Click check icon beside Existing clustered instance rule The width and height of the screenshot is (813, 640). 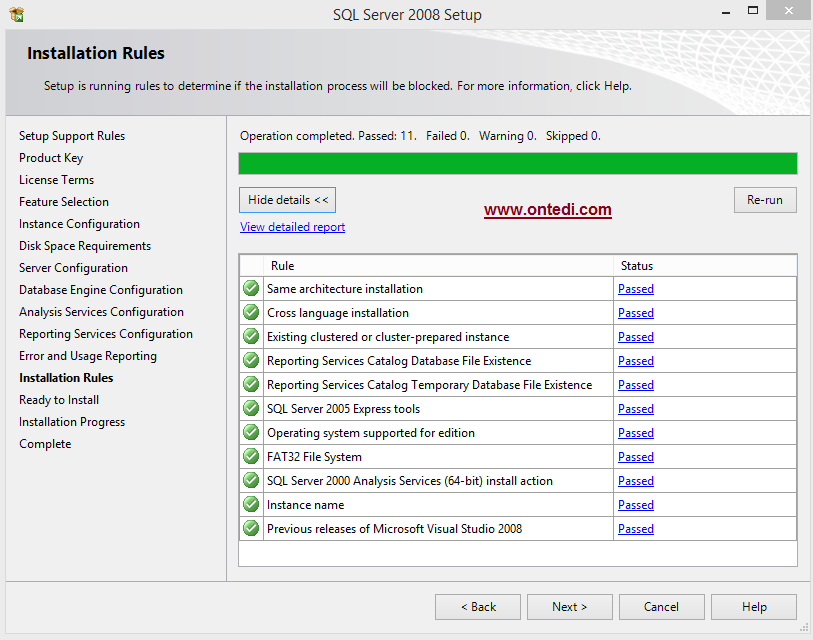(x=251, y=336)
